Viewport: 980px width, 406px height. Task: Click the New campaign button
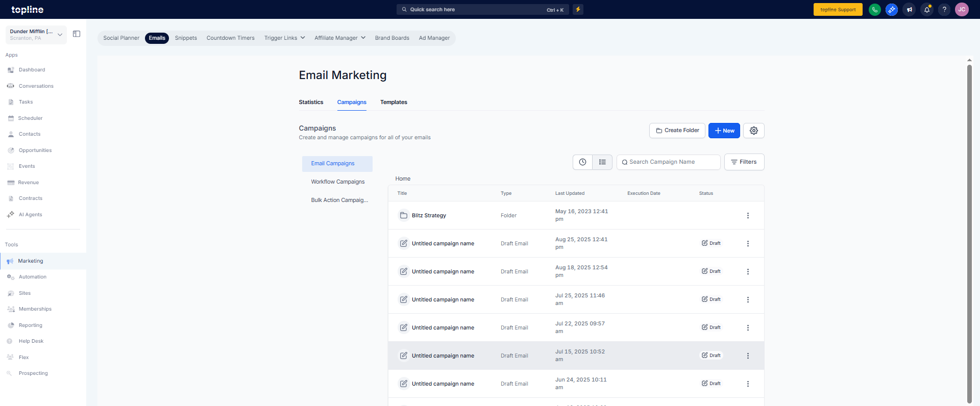pyautogui.click(x=724, y=131)
